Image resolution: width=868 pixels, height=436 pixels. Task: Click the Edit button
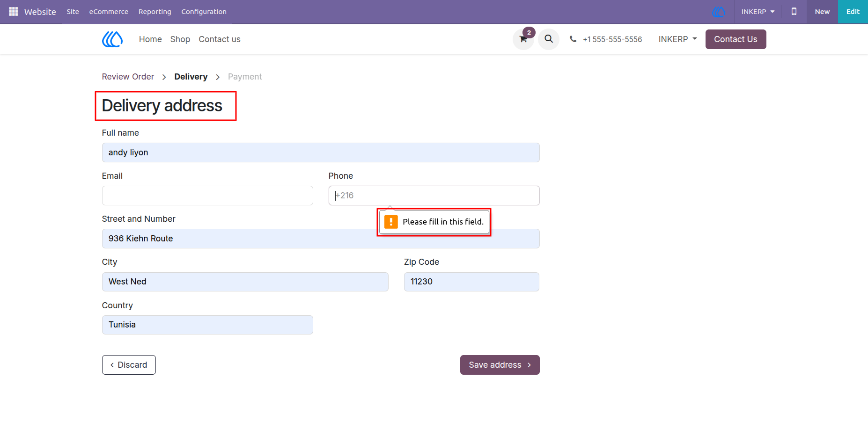(x=853, y=12)
